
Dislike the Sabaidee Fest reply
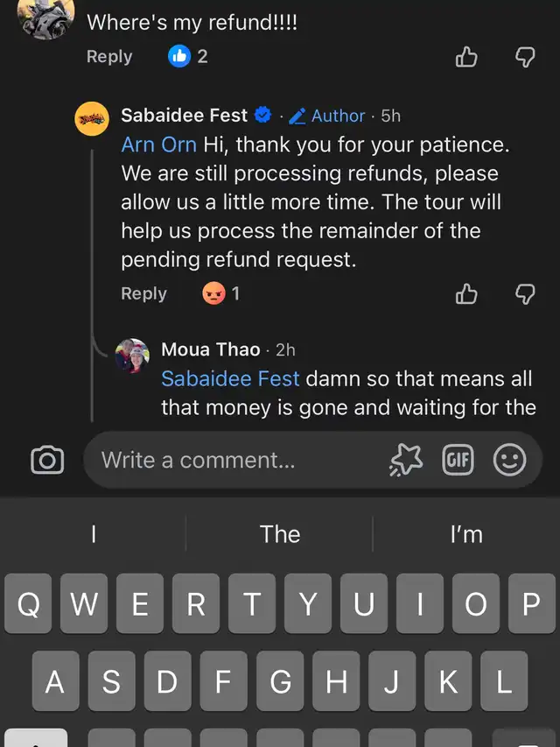(x=524, y=294)
